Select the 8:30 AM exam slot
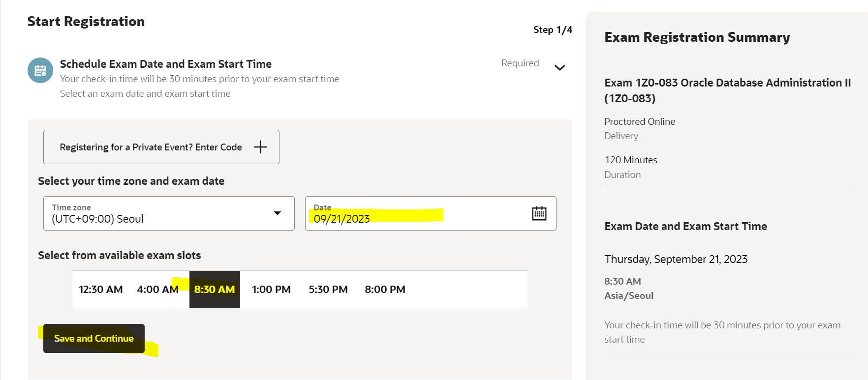868x380 pixels. click(x=215, y=290)
